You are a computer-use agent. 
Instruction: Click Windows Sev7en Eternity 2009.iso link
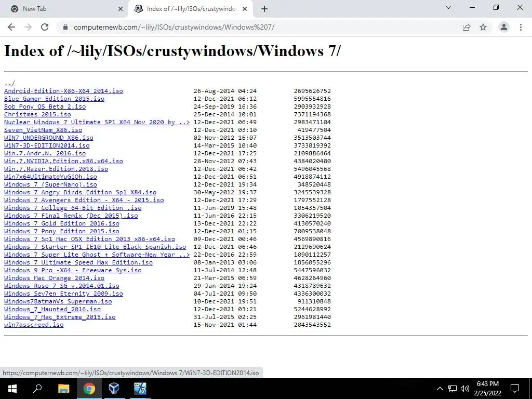point(63,294)
